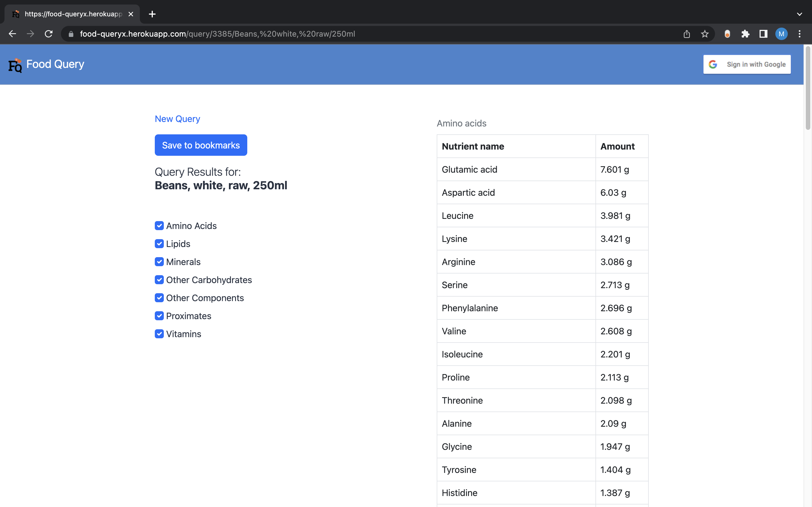Click Save to bookmarks button
Viewport: 812px width, 507px height.
201,145
